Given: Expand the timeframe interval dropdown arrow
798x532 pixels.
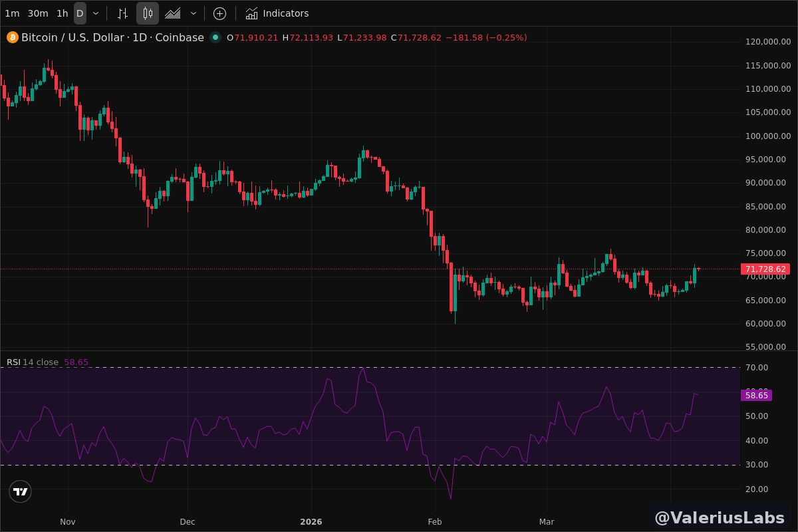Looking at the screenshot, I should click(x=96, y=13).
